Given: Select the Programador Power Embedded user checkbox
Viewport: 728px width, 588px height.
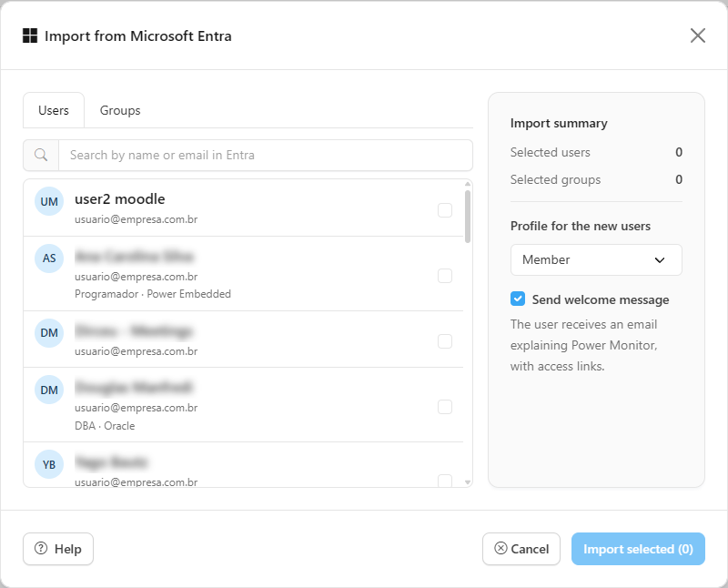Looking at the screenshot, I should (445, 276).
